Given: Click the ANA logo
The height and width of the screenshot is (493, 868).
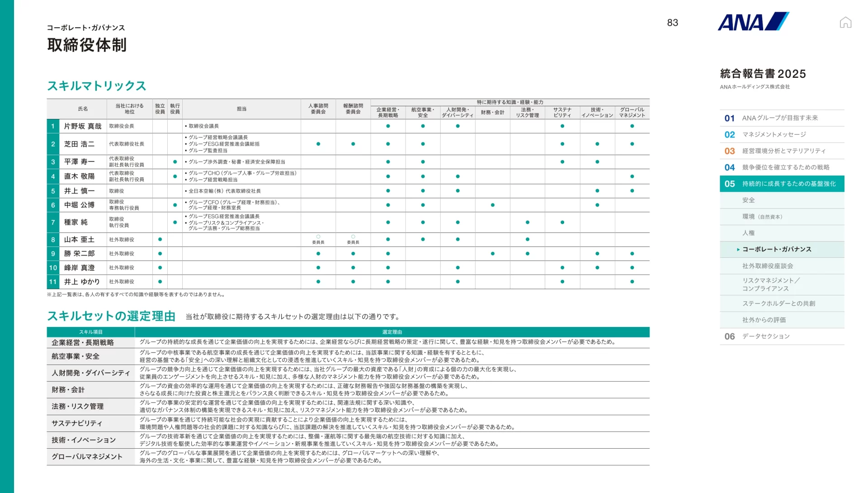Looking at the screenshot, I should pos(753,22).
